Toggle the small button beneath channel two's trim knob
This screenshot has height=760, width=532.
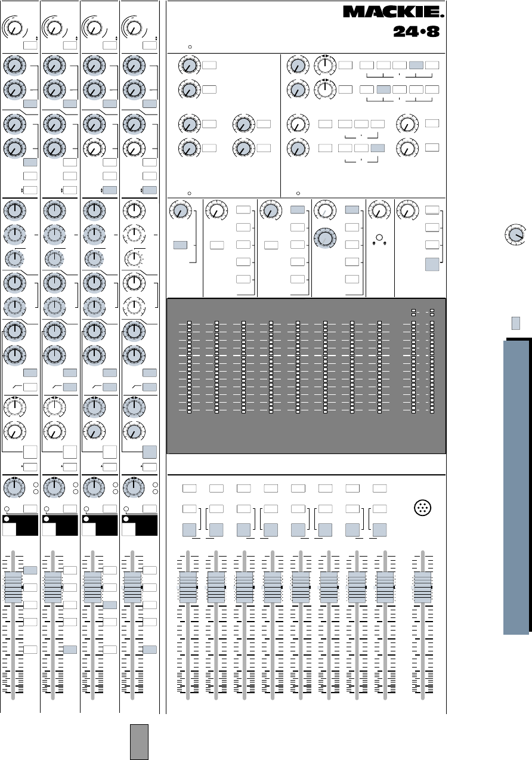[70, 46]
